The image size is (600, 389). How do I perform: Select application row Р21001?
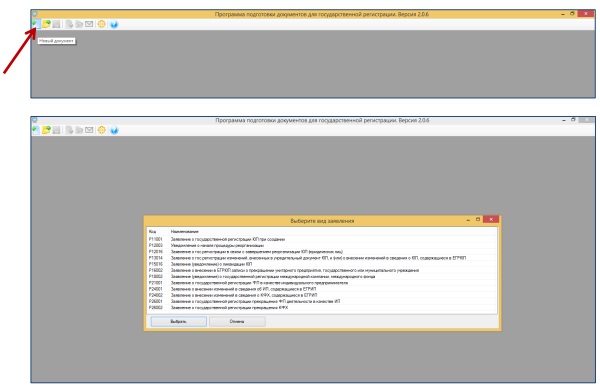click(322, 283)
